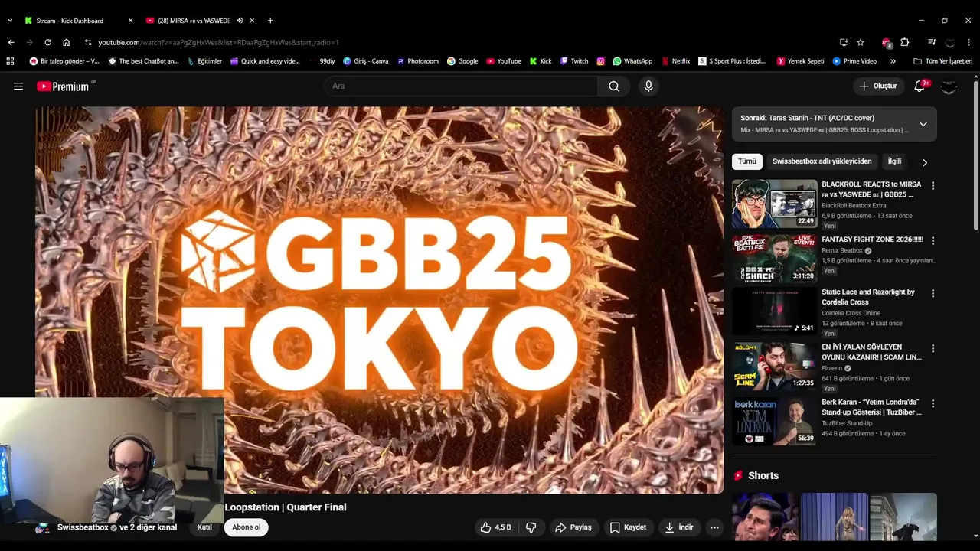Go back with browser back arrow
The width and height of the screenshot is (980, 551).
point(11,42)
